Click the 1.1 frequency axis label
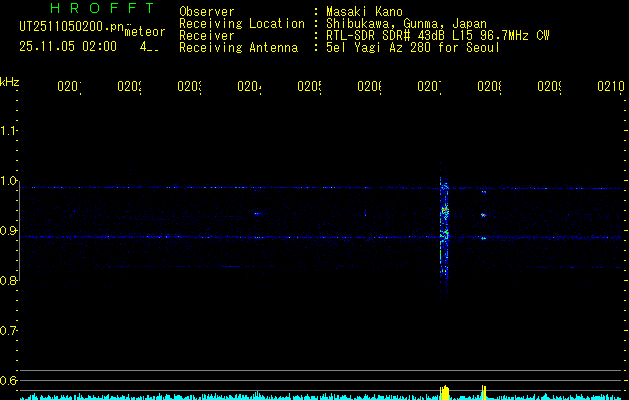 [8, 130]
